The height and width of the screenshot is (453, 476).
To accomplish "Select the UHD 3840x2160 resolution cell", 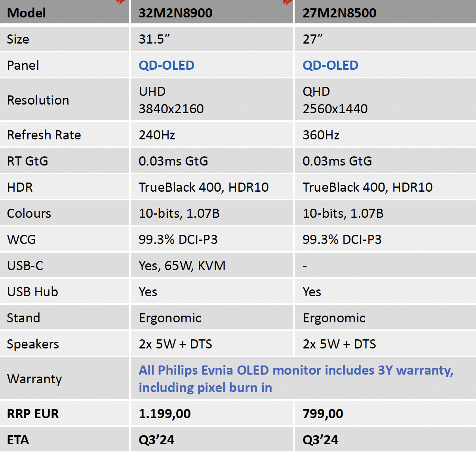I will 171,100.
